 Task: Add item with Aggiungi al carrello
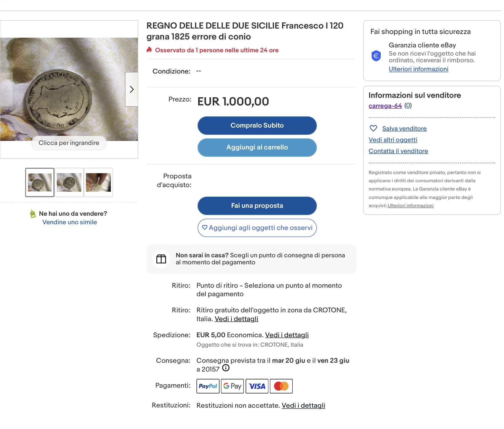click(257, 147)
